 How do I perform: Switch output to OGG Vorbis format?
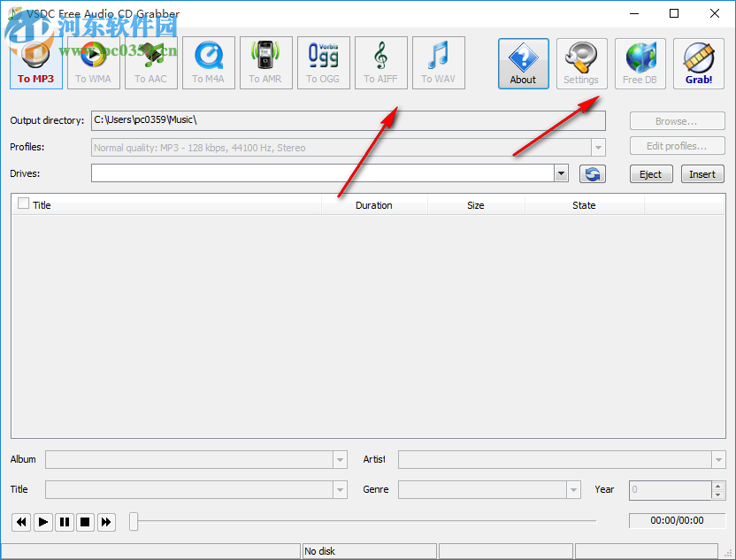pyautogui.click(x=323, y=62)
